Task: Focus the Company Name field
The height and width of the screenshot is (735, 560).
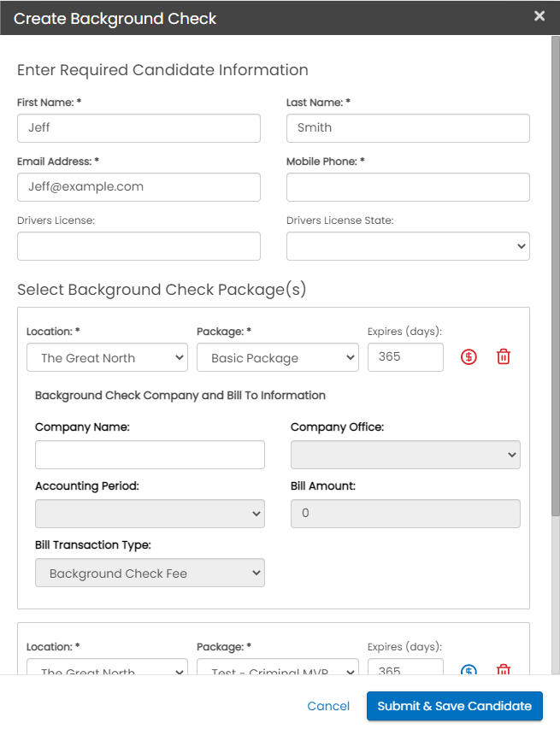Action: 150,455
